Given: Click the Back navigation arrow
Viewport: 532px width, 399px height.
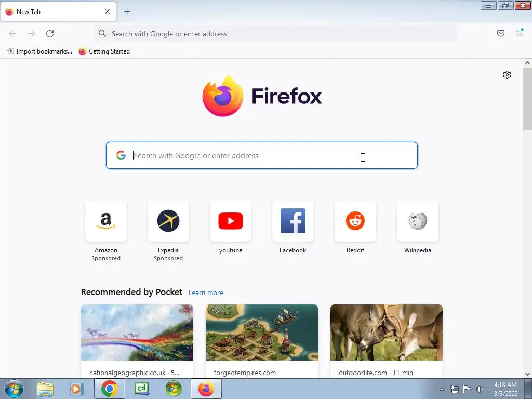Looking at the screenshot, I should pos(12,34).
